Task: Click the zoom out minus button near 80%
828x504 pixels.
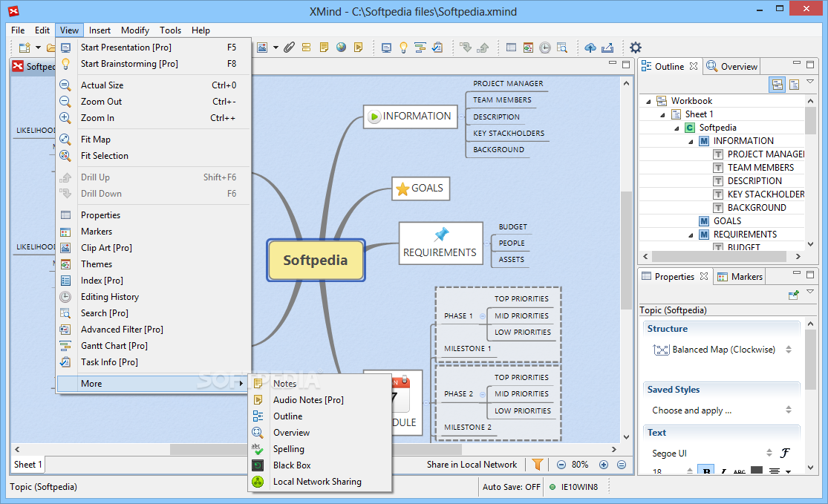Action: click(561, 465)
